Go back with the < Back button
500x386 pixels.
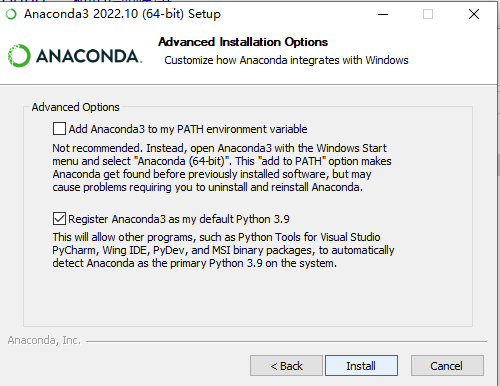point(286,366)
